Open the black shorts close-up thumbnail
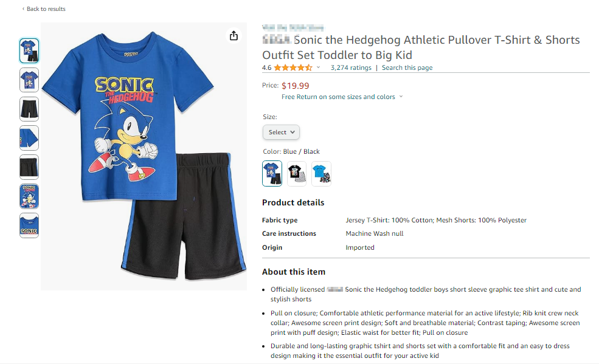Screen dimensions: 599x364 29,167
